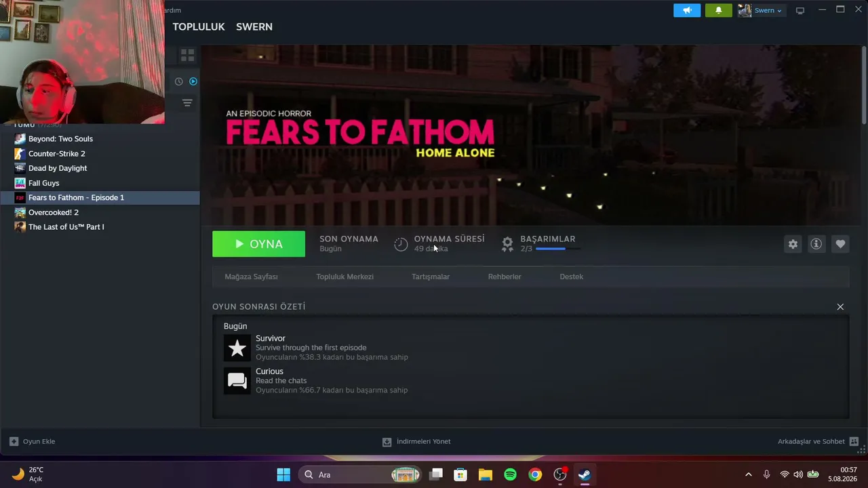Open Spotify from the taskbar

[x=510, y=474]
